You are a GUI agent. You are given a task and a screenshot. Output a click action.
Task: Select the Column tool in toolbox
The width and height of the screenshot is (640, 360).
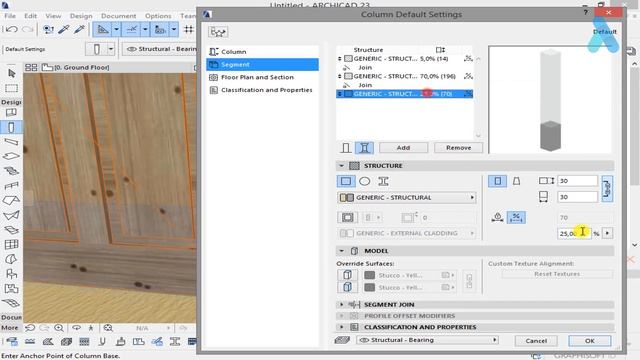[11, 127]
